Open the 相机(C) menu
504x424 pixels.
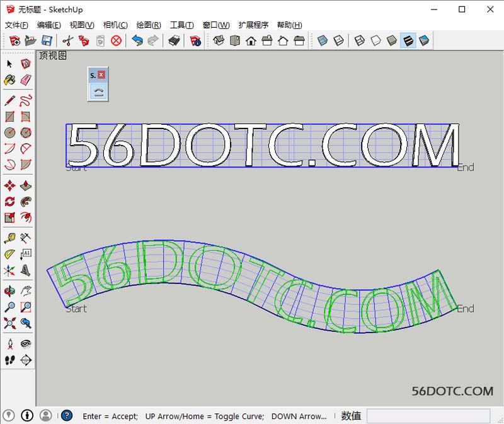tap(115, 25)
